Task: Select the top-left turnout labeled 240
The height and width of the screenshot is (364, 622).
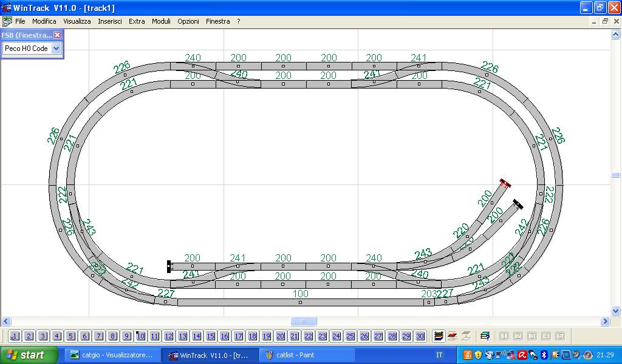Action: (193, 66)
